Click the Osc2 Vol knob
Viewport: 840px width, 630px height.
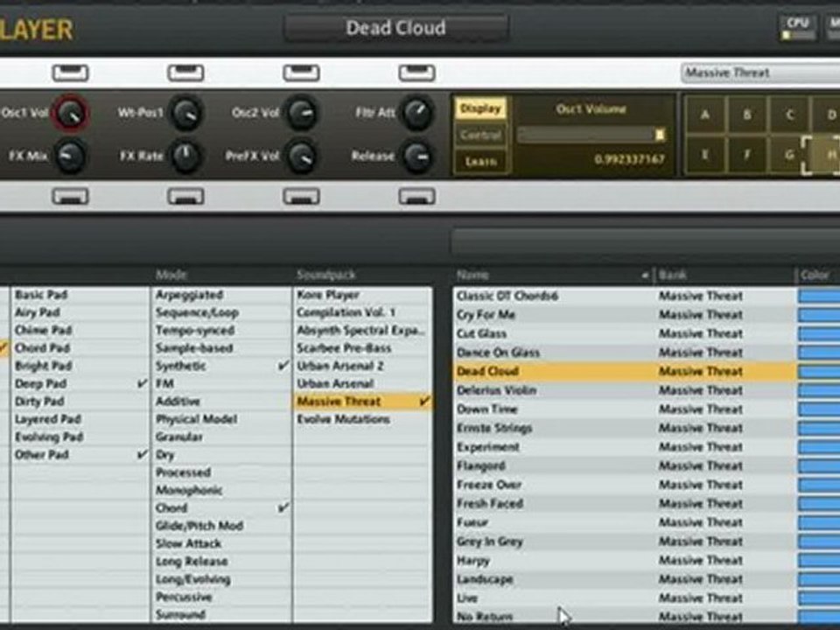[x=302, y=113]
